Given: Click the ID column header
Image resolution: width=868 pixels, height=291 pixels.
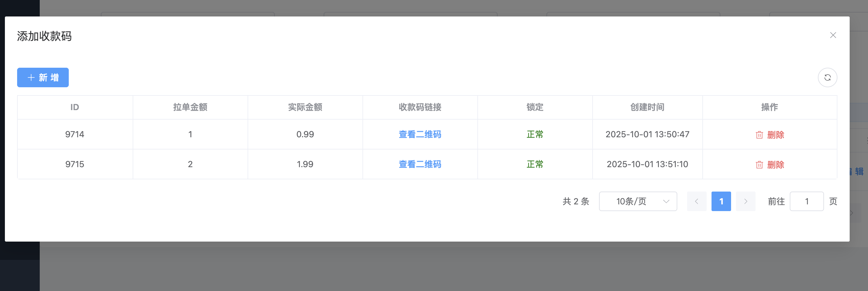Looking at the screenshot, I should pyautogui.click(x=75, y=107).
